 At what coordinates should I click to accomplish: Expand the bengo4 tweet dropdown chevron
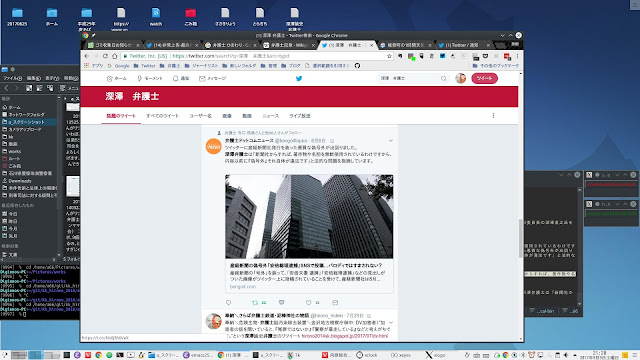pyautogui.click(x=391, y=141)
